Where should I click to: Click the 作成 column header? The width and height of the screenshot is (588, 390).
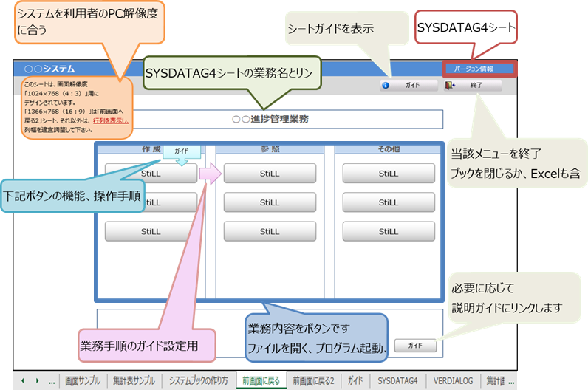point(151,149)
